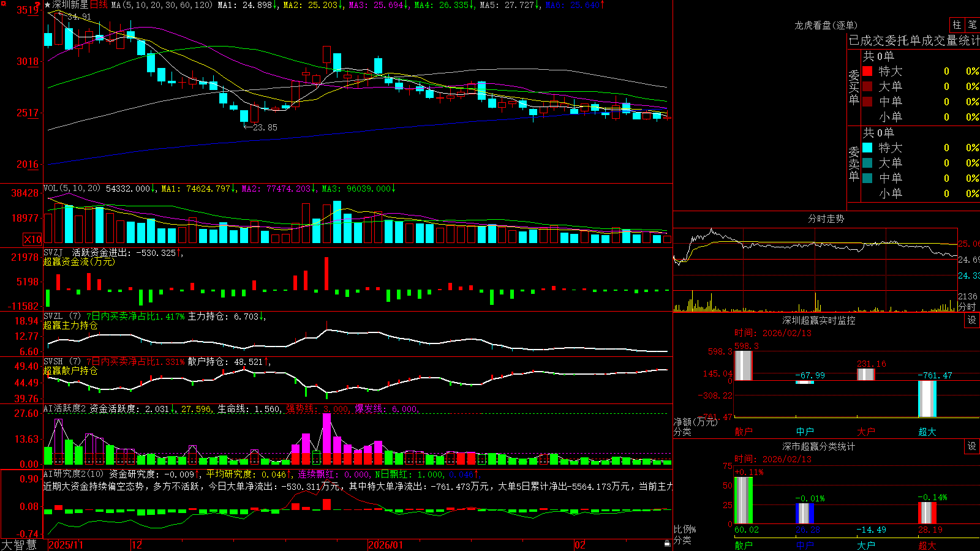Click the VOL(5,10,20) indicator label
Image resolution: width=980 pixels, height=551 pixels.
72,188
